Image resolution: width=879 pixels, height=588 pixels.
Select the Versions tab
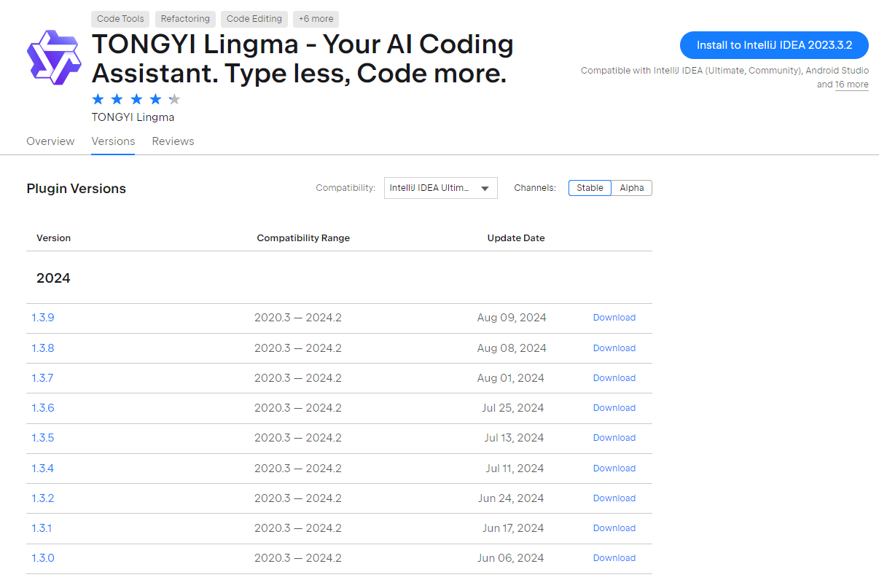click(x=113, y=141)
